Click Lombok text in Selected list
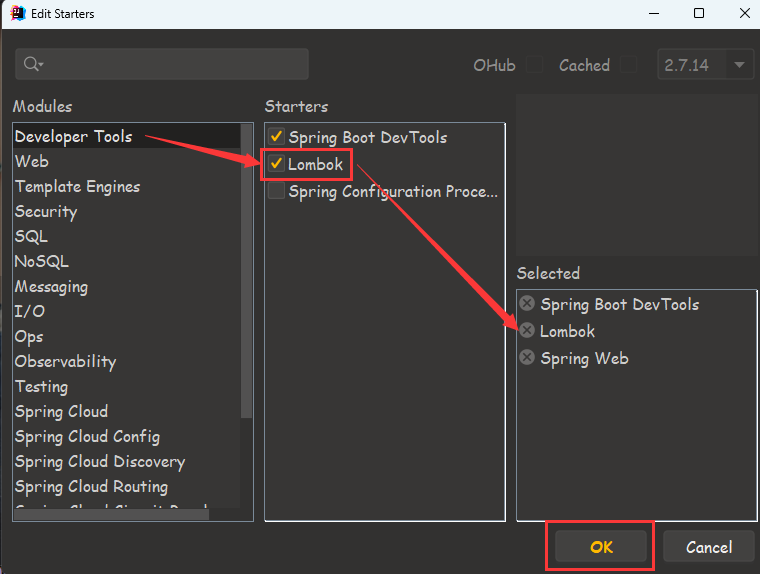Image resolution: width=760 pixels, height=574 pixels. (567, 331)
